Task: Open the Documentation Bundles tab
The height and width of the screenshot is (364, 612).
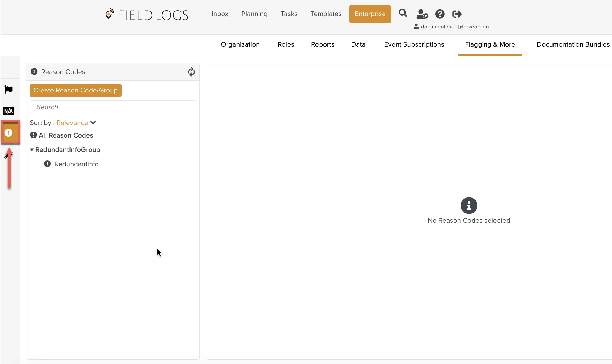Action: (573, 44)
